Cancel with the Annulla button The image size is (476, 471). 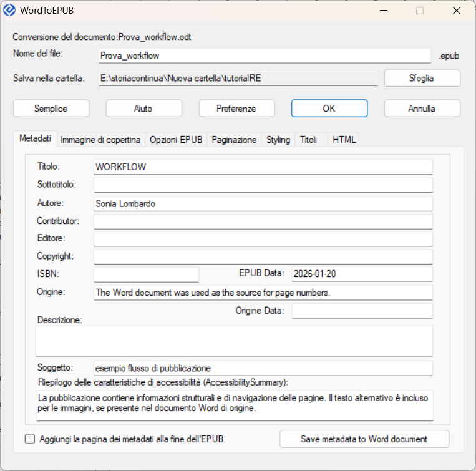(422, 109)
